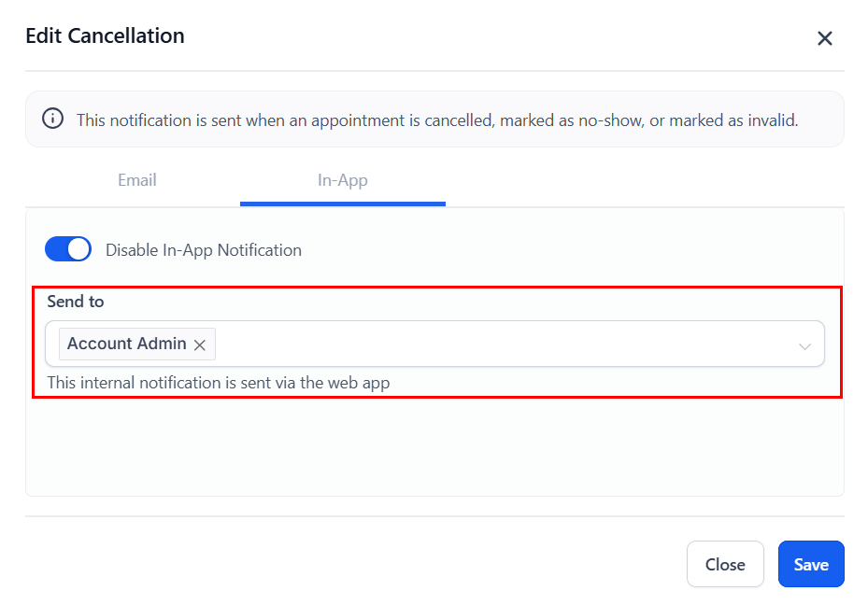Close the Edit Cancellation dialog with X
Screen dimensions: 868x605
click(x=824, y=38)
